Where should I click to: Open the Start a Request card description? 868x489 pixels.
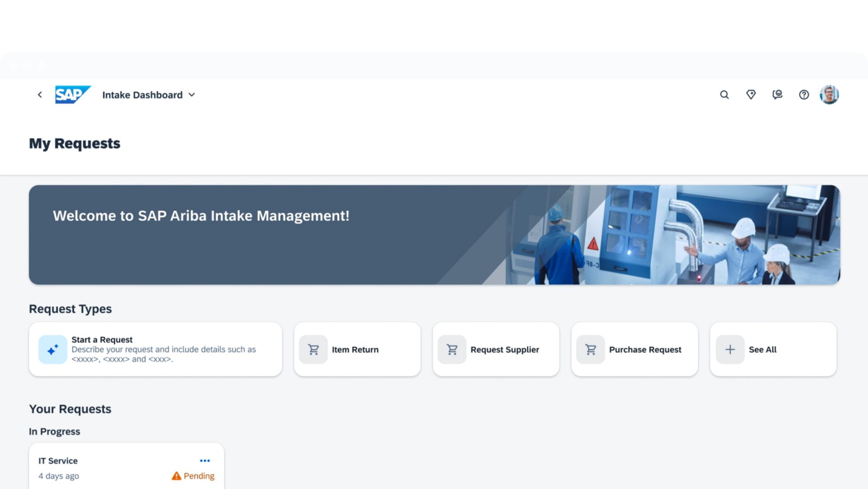coord(163,354)
